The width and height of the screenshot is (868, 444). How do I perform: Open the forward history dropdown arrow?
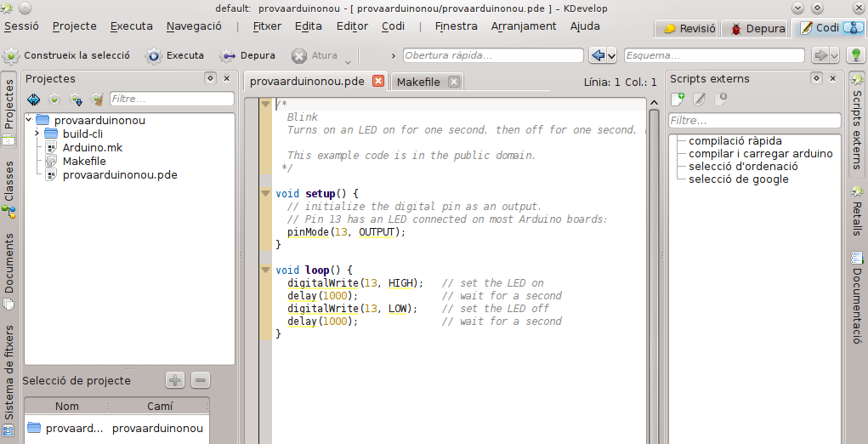click(834, 55)
